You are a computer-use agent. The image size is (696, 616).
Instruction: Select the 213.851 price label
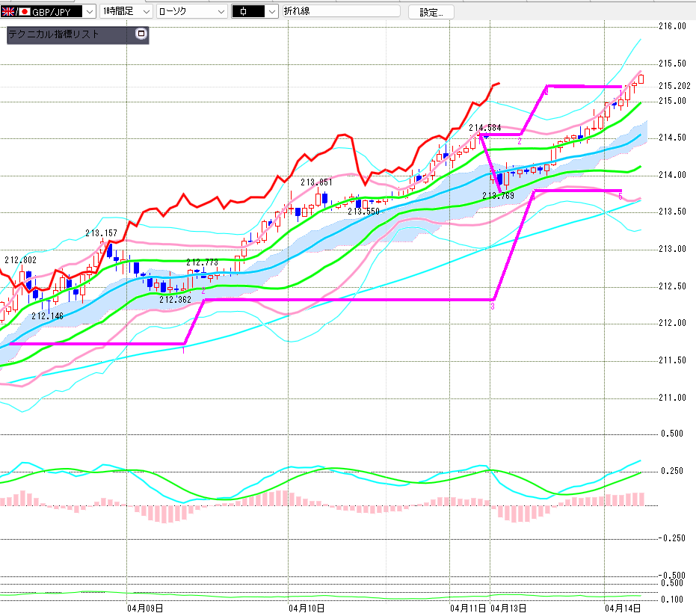tap(316, 182)
